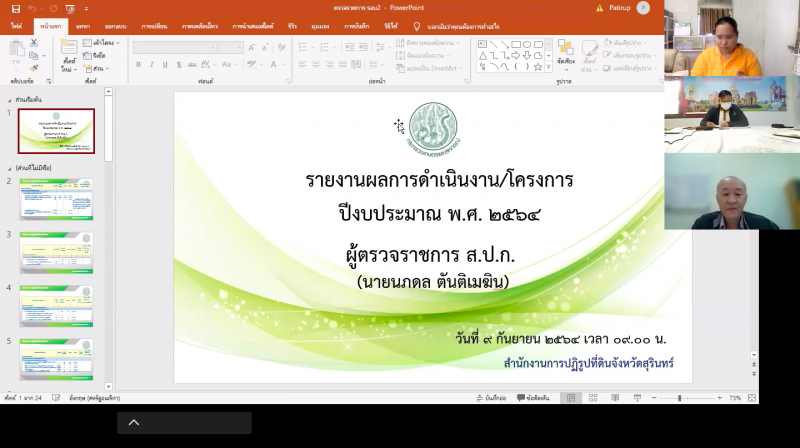Select the Oval shape in gallery
The height and width of the screenshot is (448, 800).
527,45
